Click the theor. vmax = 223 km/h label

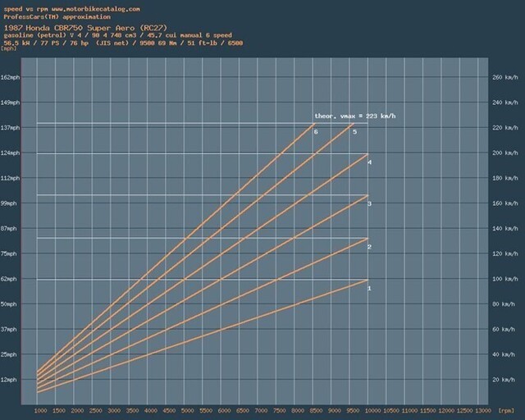click(354, 116)
